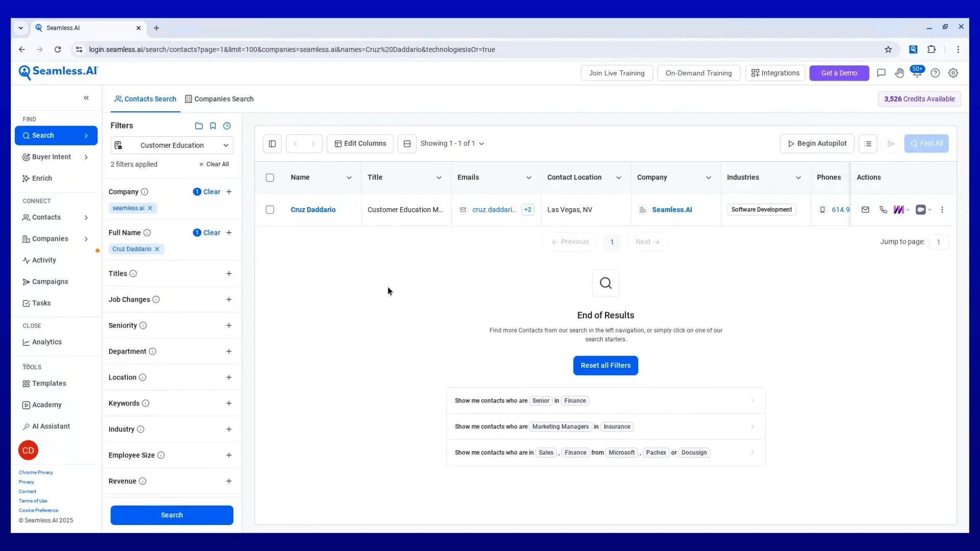The image size is (980, 551).
Task: Click the Jump to page input field
Action: [938, 242]
